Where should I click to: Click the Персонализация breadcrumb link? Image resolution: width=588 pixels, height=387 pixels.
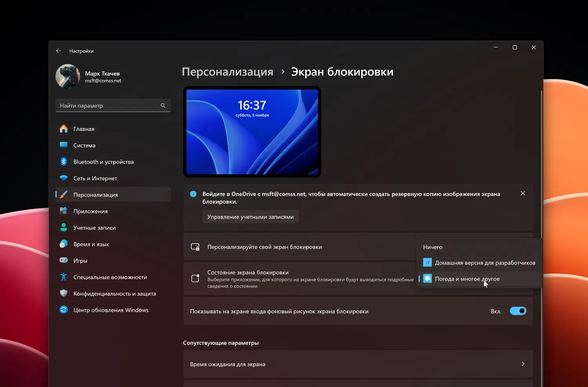point(228,72)
